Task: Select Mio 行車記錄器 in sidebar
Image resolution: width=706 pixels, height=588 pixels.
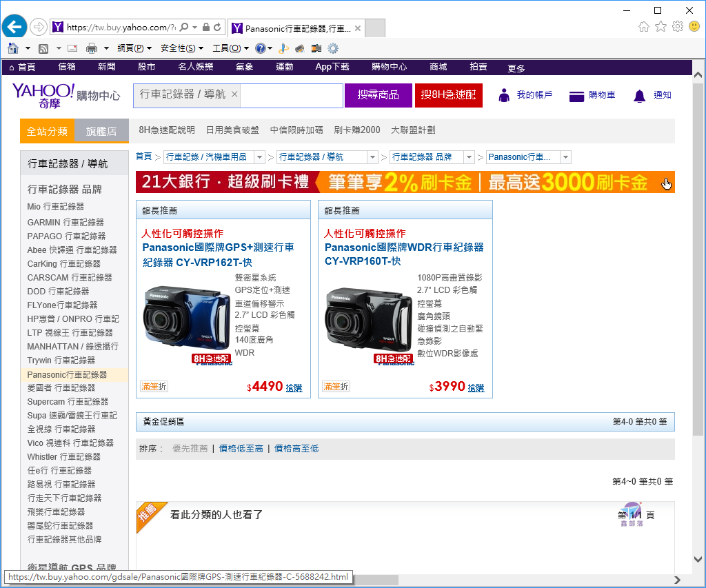Action: coord(55,207)
